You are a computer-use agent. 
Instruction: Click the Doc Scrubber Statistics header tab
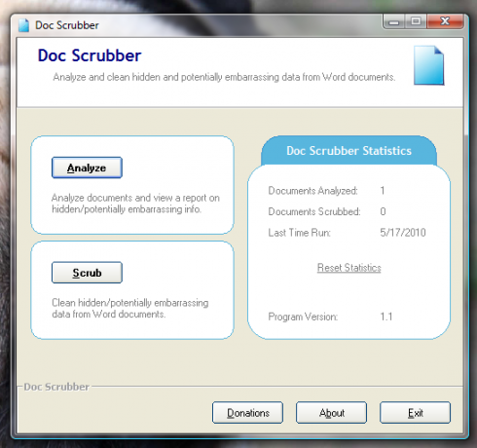tap(349, 151)
